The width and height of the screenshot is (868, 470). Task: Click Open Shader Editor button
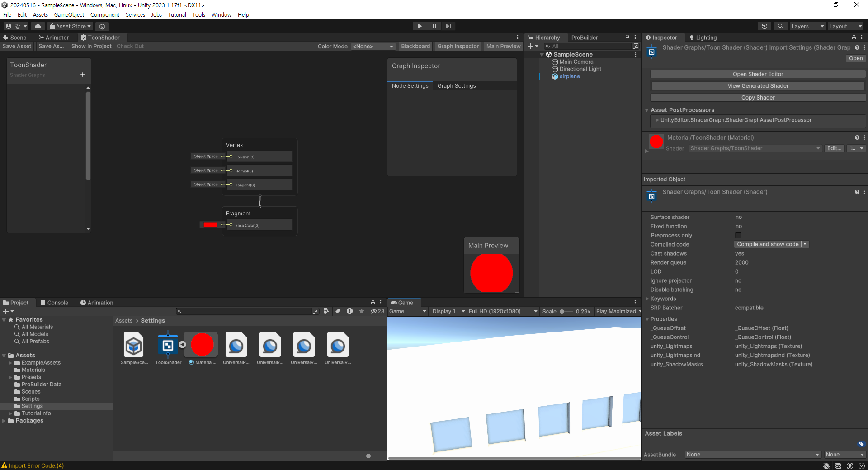758,74
